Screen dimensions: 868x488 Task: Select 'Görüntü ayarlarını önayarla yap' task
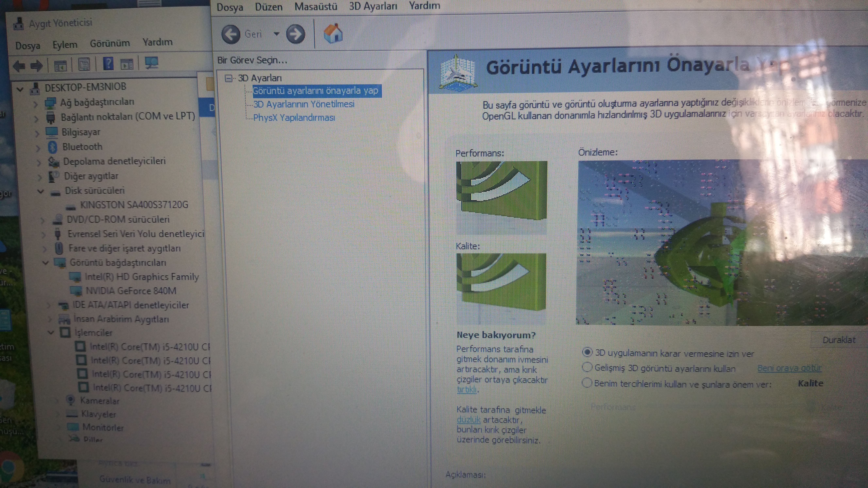pyautogui.click(x=315, y=91)
